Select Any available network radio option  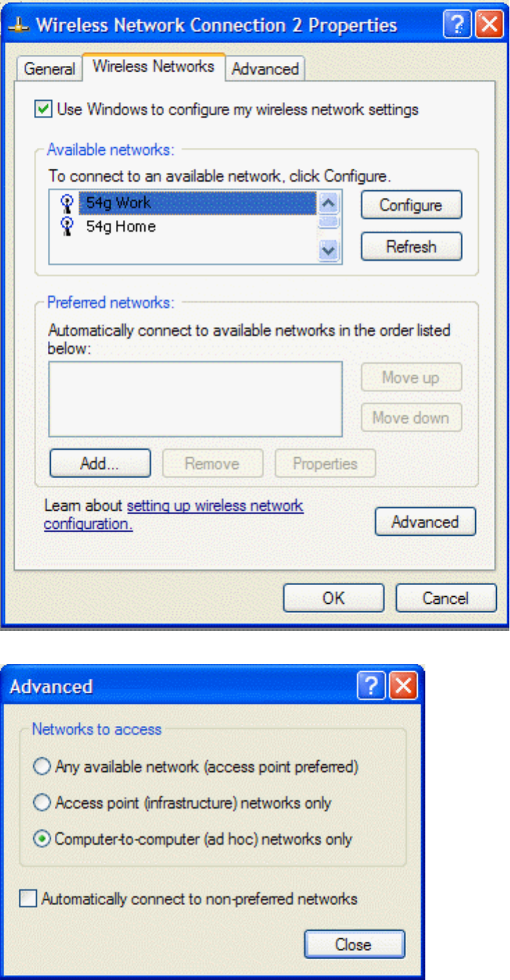coord(42,767)
